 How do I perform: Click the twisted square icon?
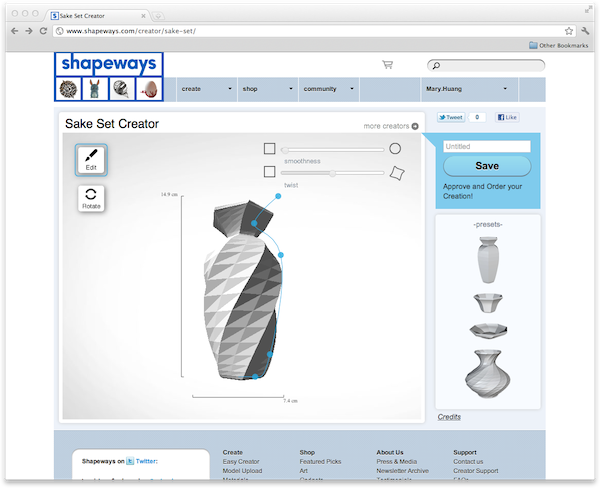(x=397, y=173)
